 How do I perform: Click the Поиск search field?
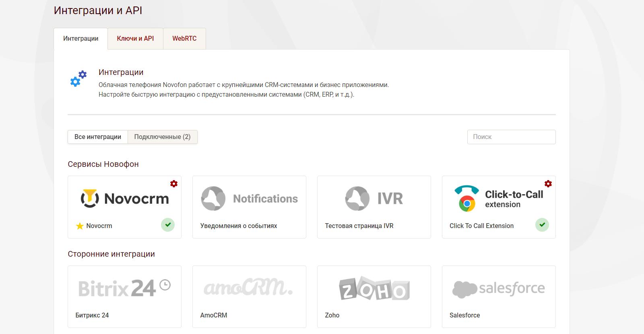point(511,137)
